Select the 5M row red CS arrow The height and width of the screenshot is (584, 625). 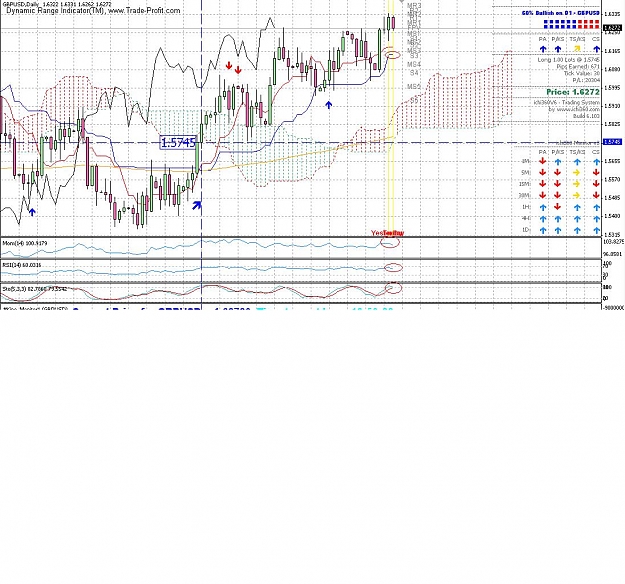tap(596, 173)
